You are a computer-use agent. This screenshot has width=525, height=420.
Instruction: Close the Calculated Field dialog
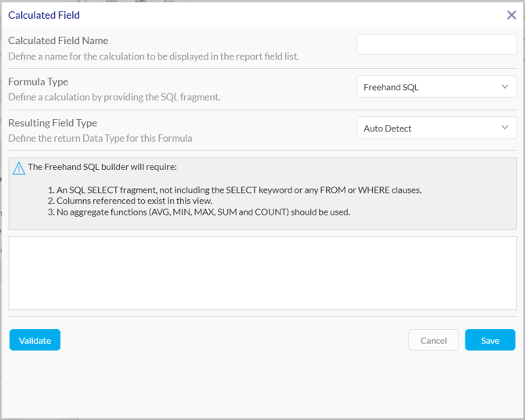tap(511, 15)
